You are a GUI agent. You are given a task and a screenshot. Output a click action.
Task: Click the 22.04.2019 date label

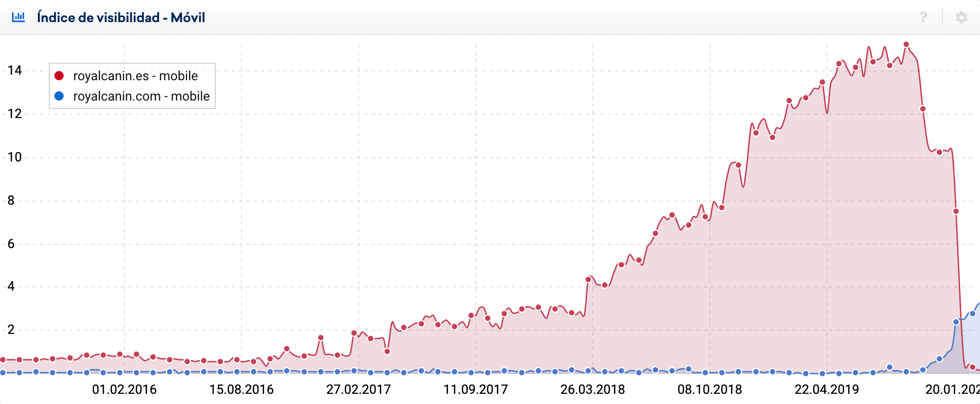827,390
